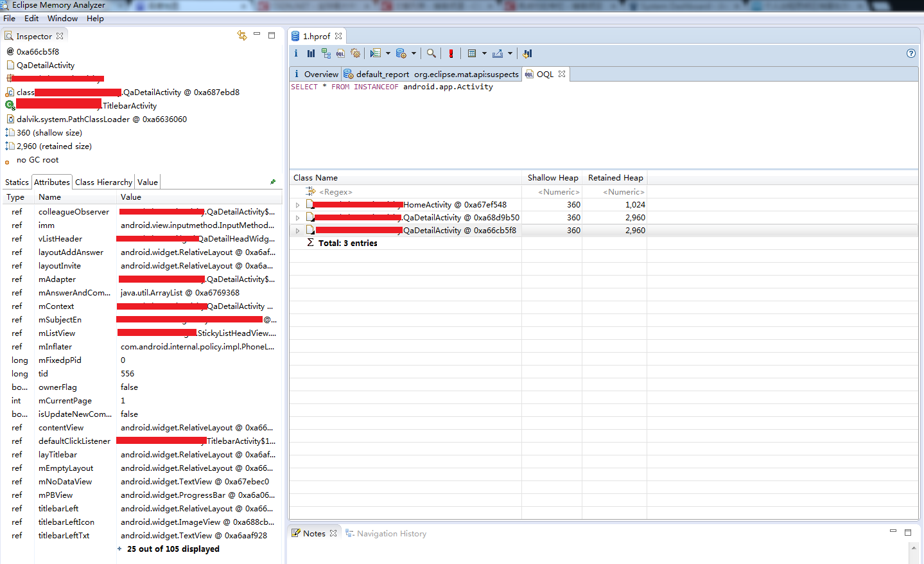Viewport: 924px width, 564px height.
Task: Open the Histogram bar chart icon
Action: pos(311,54)
